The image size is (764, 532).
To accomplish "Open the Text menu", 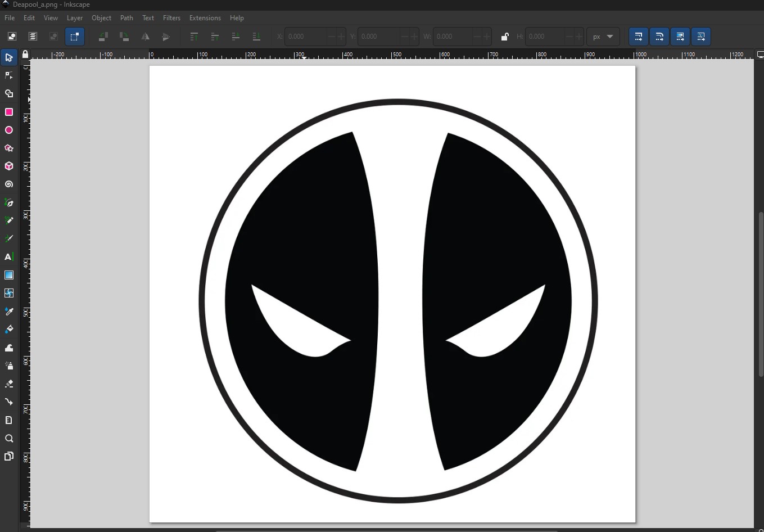I will coord(148,18).
